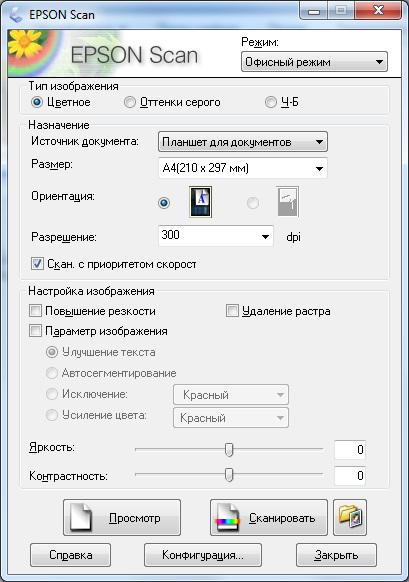
Task: Enable Повышение резкости checkbox
Action: click(35, 311)
